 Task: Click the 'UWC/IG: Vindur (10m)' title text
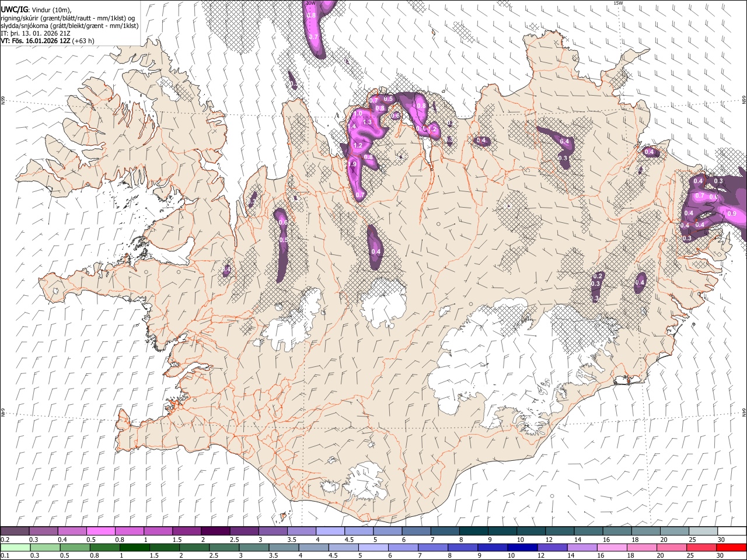[36, 10]
